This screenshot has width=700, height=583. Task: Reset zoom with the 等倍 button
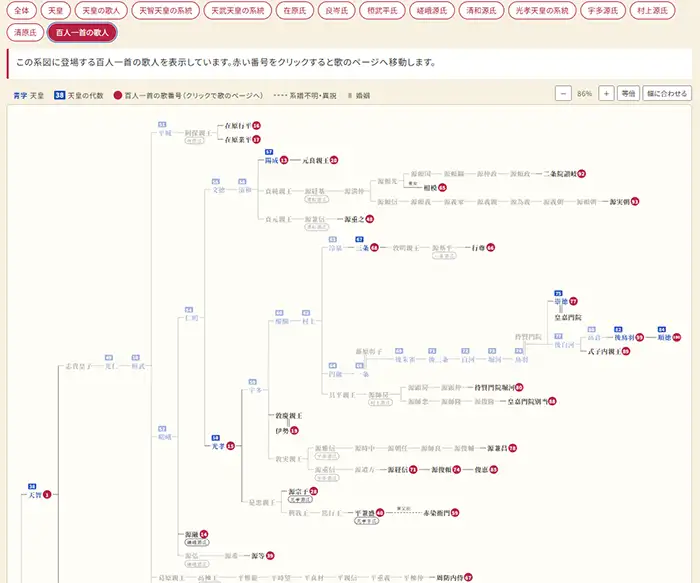tap(628, 93)
